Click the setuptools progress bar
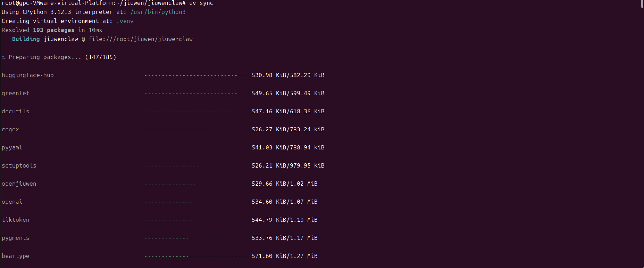 (x=196, y=166)
